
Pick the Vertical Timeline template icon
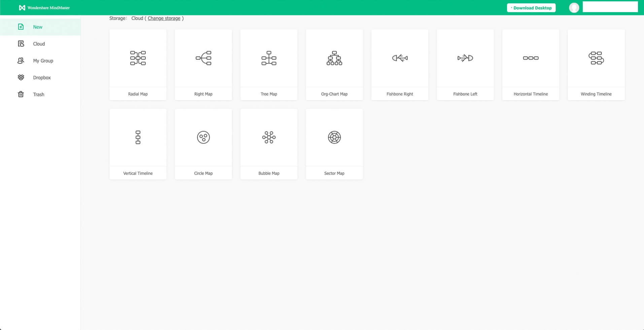click(138, 137)
